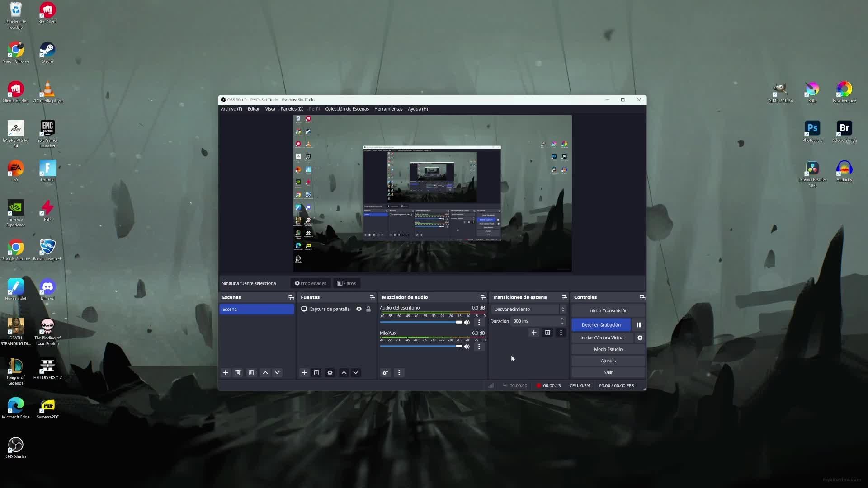Adjust the Mic/Aux volume slider
The height and width of the screenshot is (488, 868).
[458, 346]
